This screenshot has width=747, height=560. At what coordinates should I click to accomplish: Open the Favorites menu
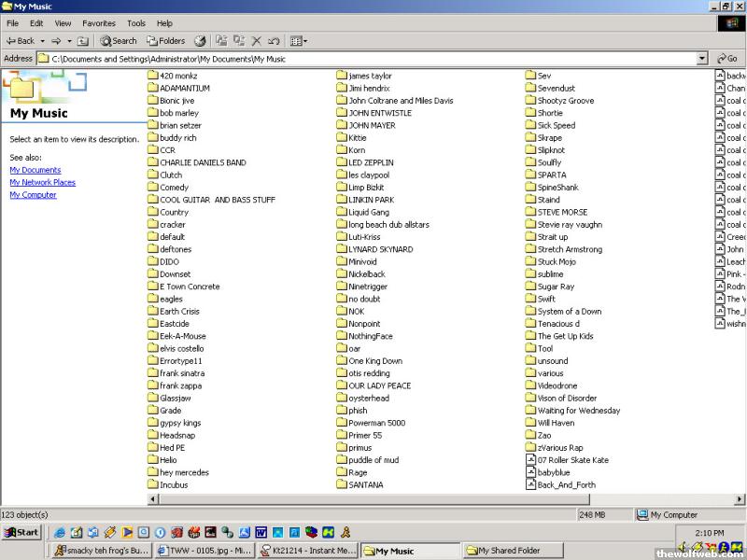[99, 22]
